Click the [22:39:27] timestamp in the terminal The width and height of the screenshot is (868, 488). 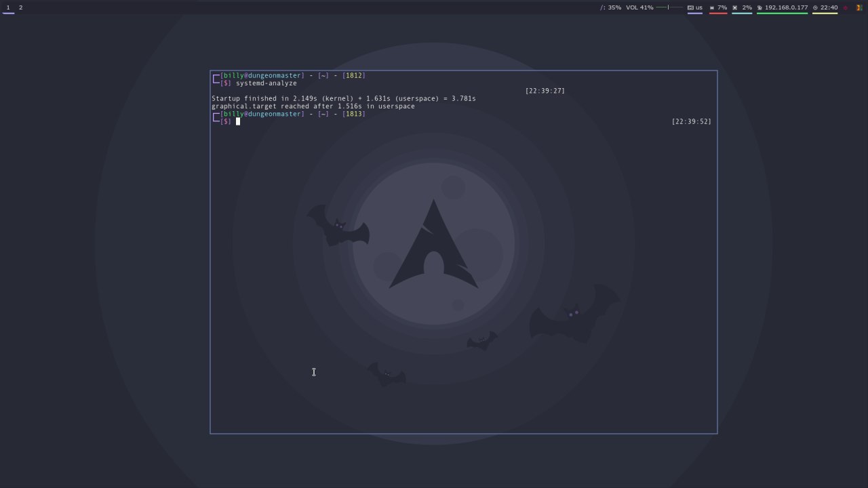545,91
